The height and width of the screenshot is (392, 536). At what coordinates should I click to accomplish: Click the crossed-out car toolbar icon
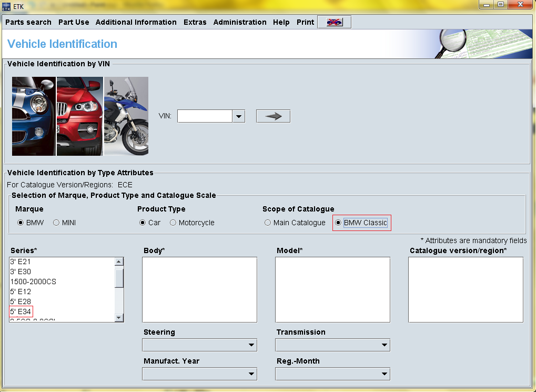pyautogui.click(x=335, y=22)
